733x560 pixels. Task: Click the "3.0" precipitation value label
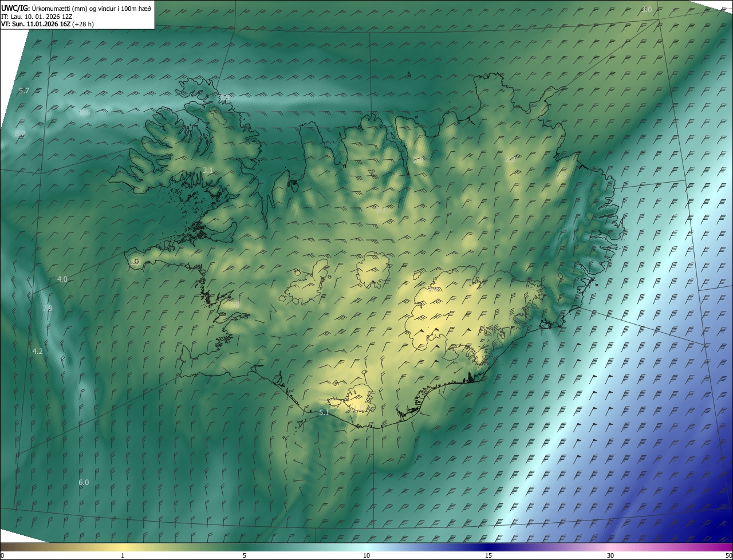[647, 10]
